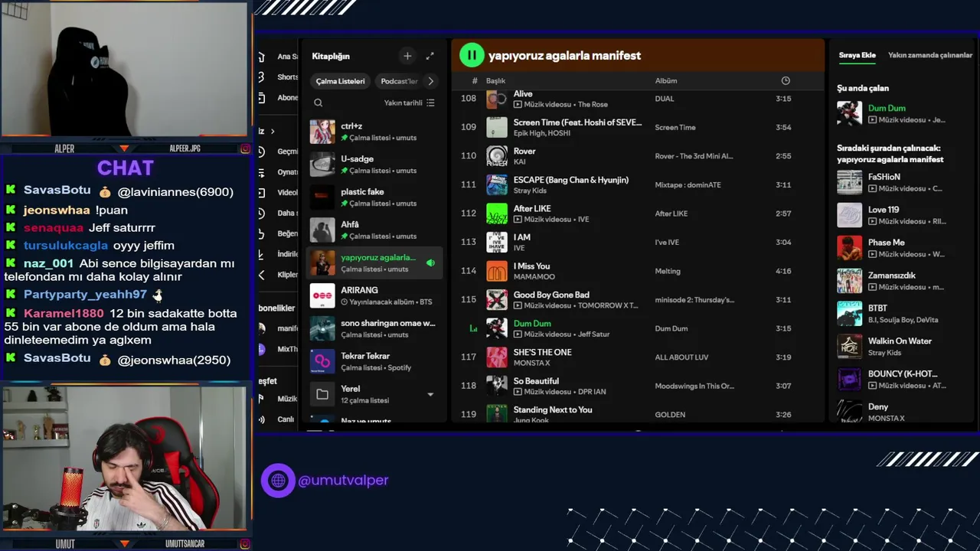The image size is (980, 551).
Task: Open sono sharingan omae w... playlist
Action: (x=373, y=328)
